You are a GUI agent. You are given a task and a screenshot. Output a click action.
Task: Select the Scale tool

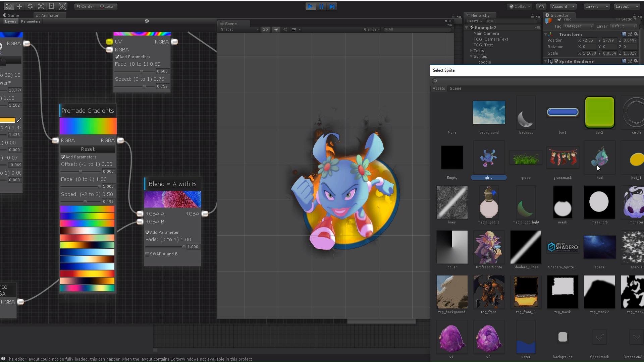(x=41, y=6)
